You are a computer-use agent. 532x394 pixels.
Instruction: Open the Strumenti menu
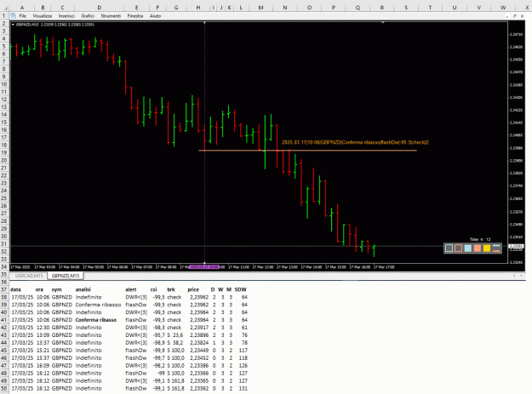pyautogui.click(x=111, y=16)
